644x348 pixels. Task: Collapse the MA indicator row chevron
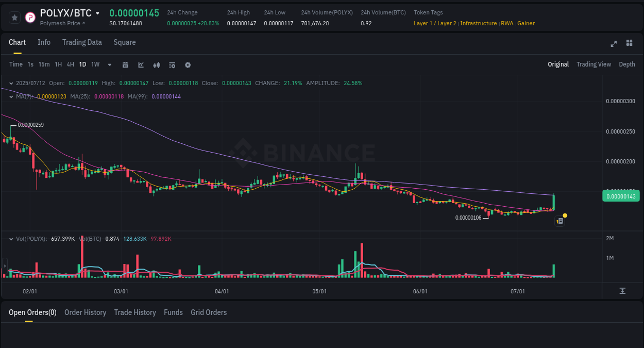[11, 96]
